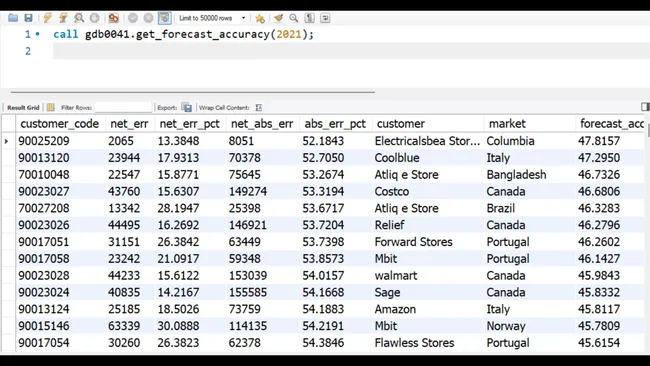This screenshot has height=366, width=650.
Task: Place cursor on editor line 2
Action: (351, 51)
